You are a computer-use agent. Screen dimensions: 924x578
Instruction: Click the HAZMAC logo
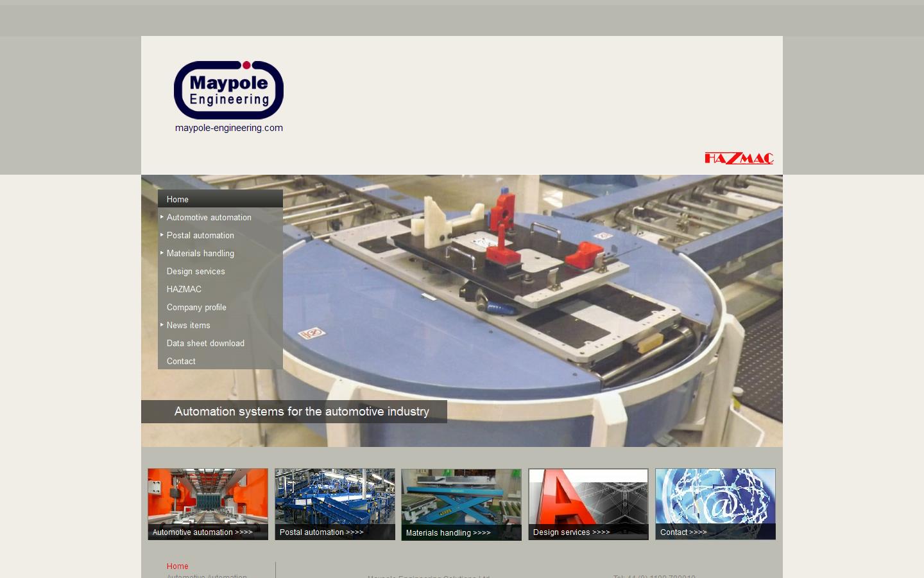[739, 158]
